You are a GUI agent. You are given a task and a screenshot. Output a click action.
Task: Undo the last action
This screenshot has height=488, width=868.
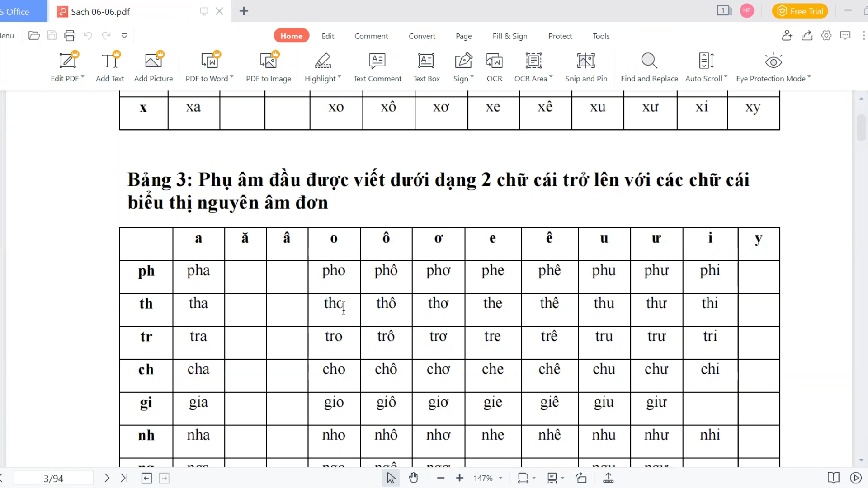point(88,35)
